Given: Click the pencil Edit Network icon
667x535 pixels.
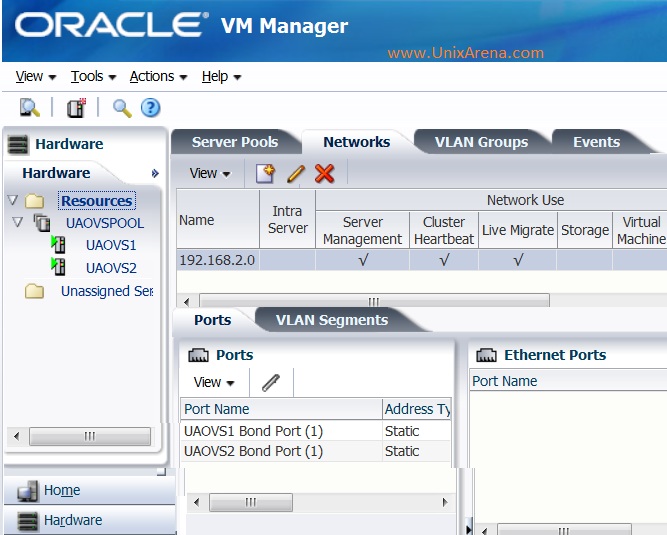Looking at the screenshot, I should coord(296,174).
